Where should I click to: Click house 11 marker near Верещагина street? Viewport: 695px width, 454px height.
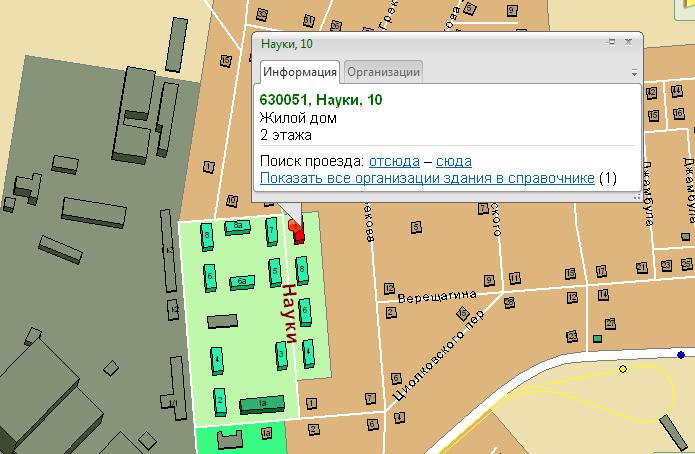pyautogui.click(x=514, y=279)
